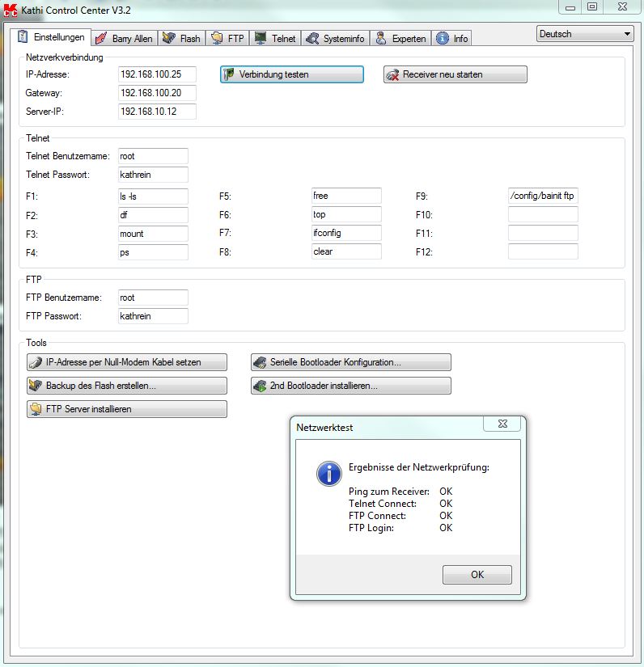Viewport: 644px width, 667px height.
Task: Click the Serielle Bootloader Konfiguration icon
Action: point(260,362)
